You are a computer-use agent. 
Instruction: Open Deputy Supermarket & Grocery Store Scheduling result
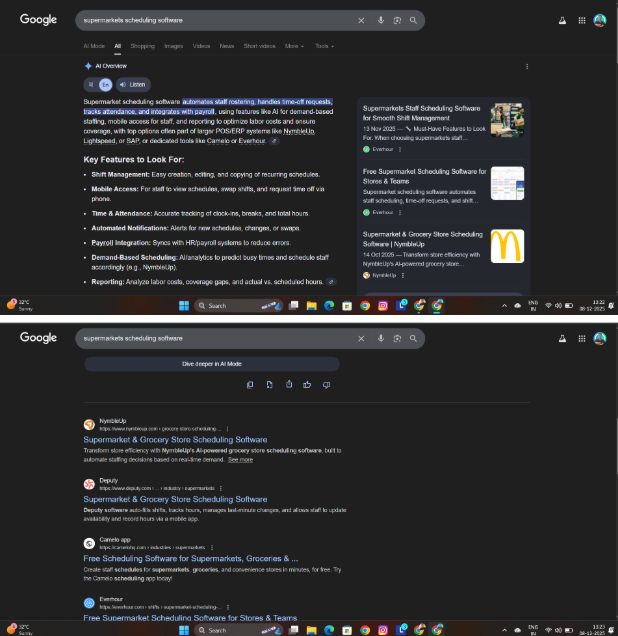click(x=175, y=499)
